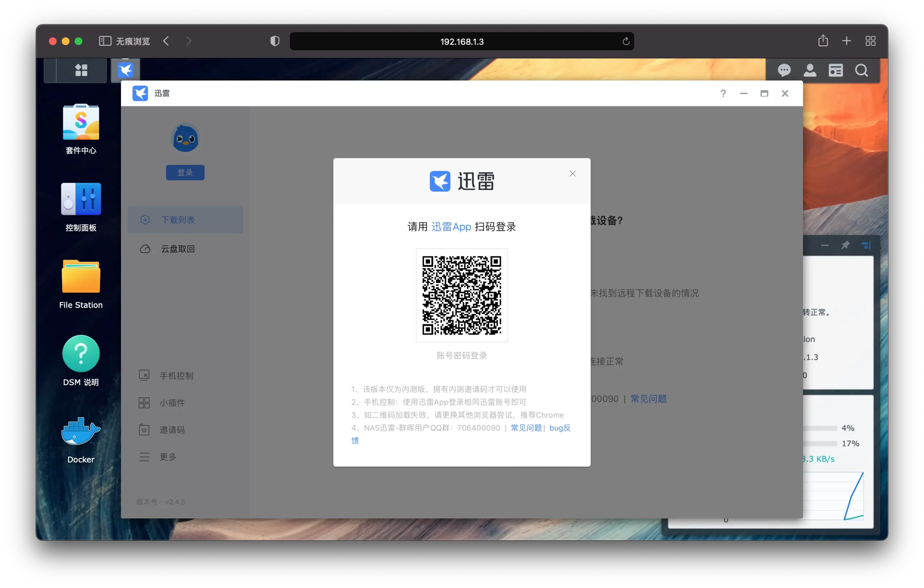Click the 迅雷 logo in login dialog

462,181
